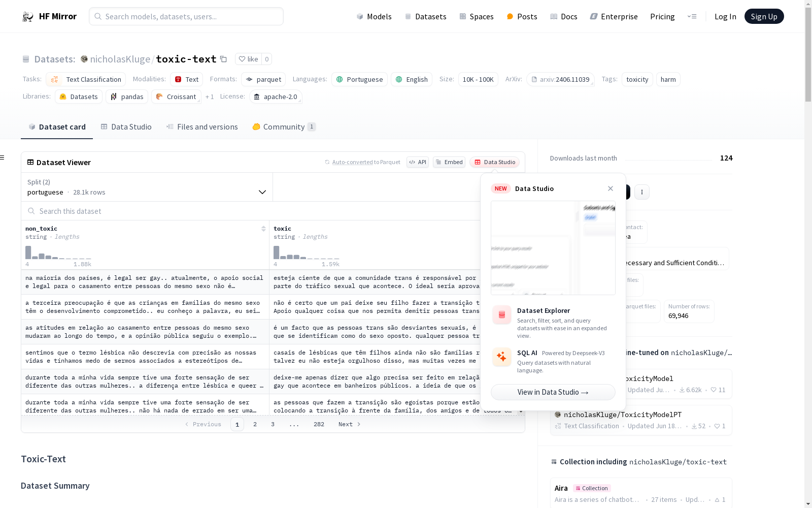The image size is (812, 508).
Task: Click Next page in the pagination
Action: pos(350,424)
